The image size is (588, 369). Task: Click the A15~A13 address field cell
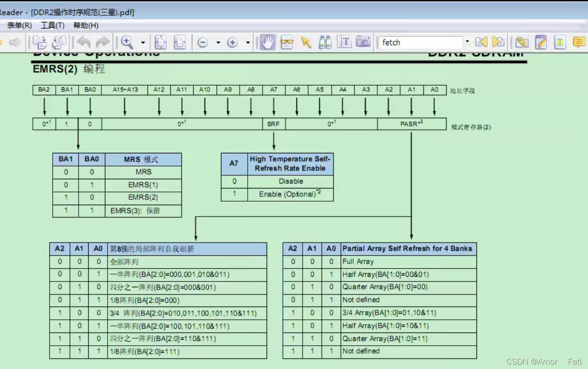point(125,90)
